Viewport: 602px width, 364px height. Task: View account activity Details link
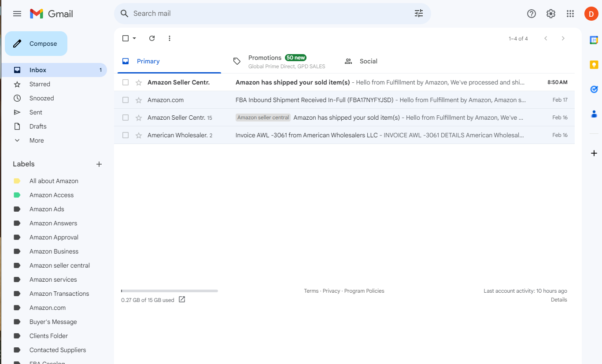point(559,300)
